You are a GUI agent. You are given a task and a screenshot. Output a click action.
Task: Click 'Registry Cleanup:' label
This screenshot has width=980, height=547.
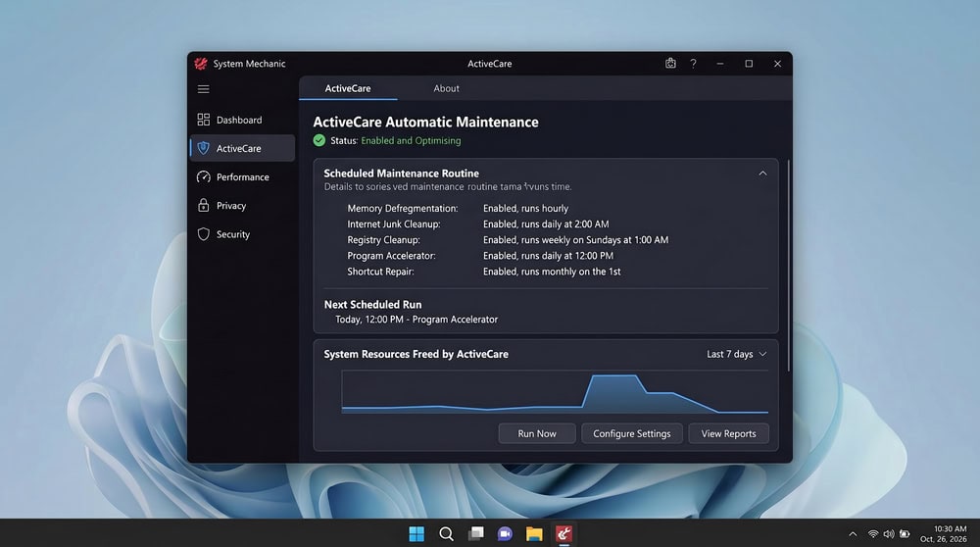[384, 239]
